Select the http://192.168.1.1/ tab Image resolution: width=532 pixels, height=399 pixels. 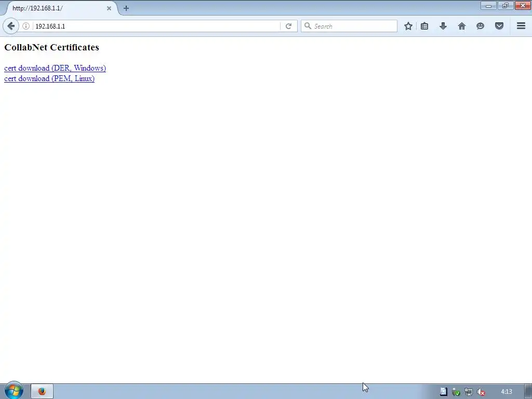(x=61, y=8)
